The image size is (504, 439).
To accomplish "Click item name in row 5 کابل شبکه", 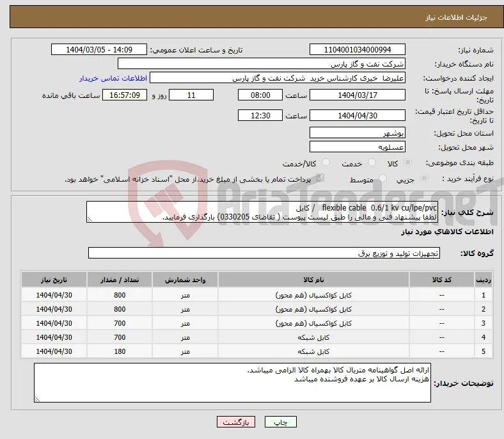I will [x=313, y=351].
